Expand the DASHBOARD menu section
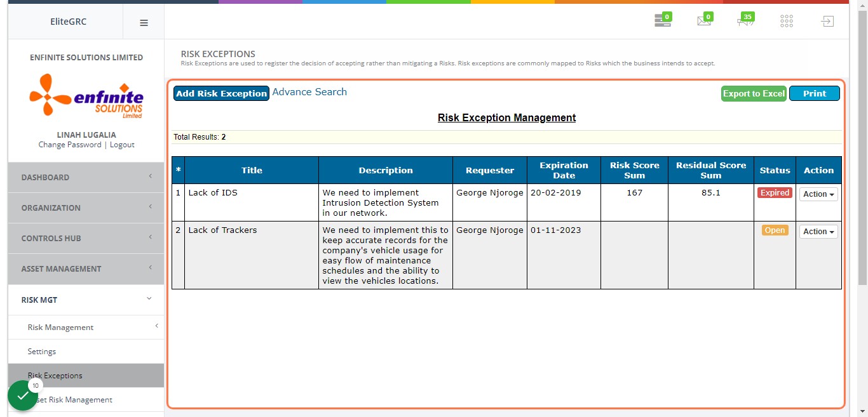868x417 pixels. [86, 177]
